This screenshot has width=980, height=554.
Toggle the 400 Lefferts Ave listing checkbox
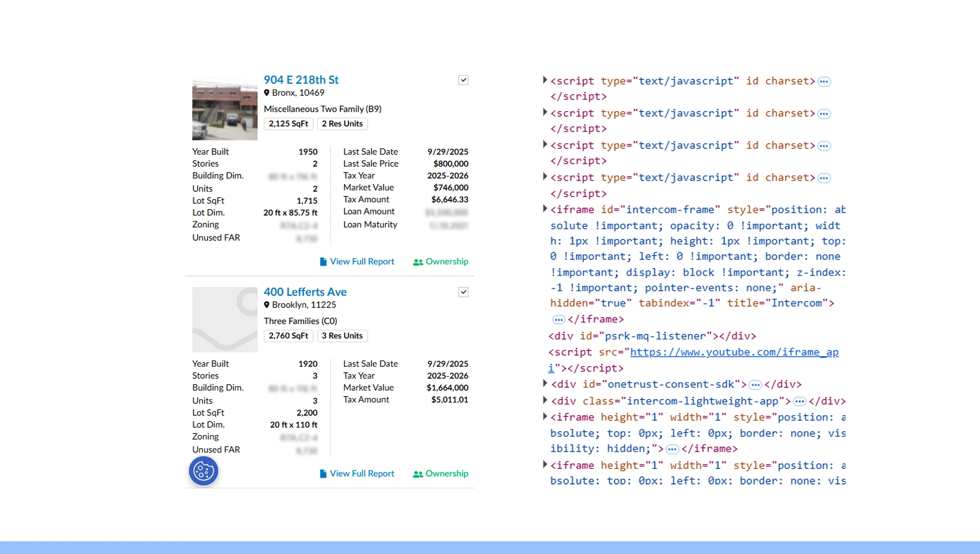463,292
